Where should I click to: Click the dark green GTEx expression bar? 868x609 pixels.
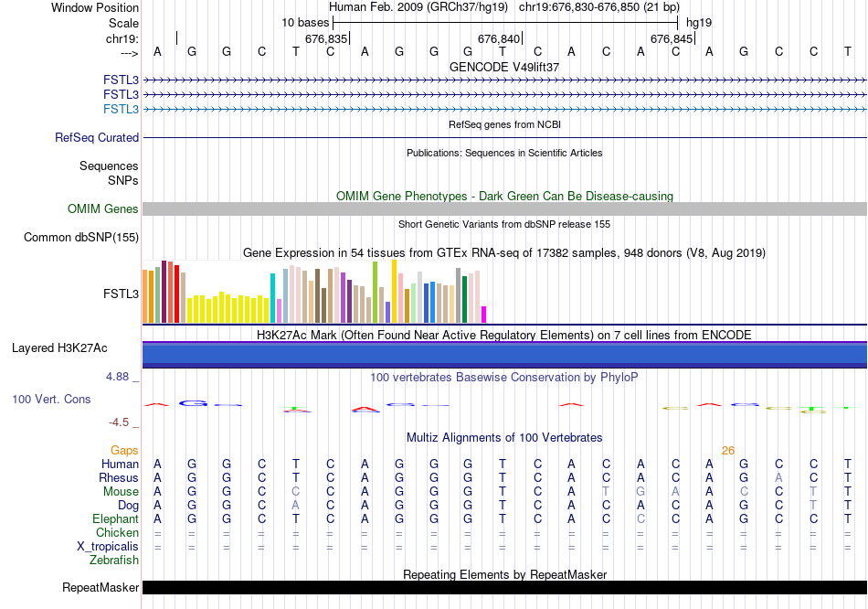tap(464, 299)
